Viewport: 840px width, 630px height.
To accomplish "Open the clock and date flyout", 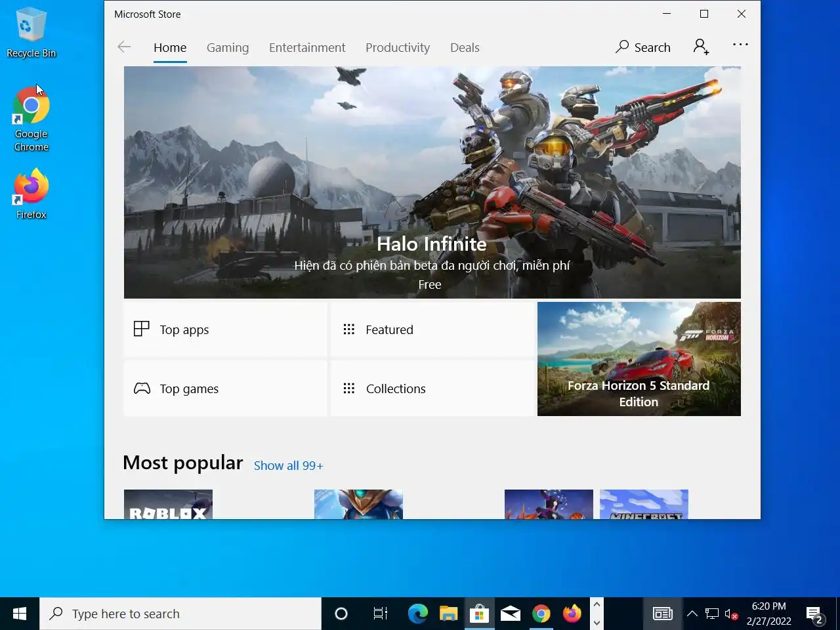I will coord(768,614).
